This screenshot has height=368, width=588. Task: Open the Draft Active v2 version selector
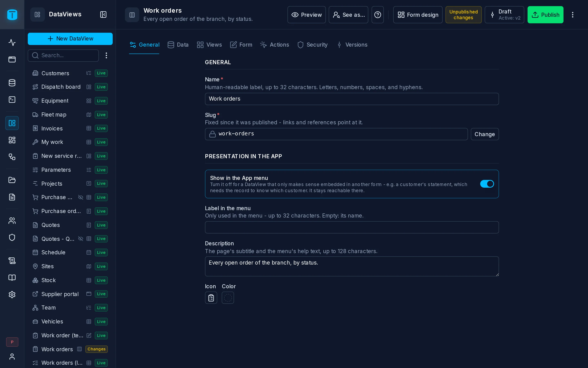click(x=504, y=15)
